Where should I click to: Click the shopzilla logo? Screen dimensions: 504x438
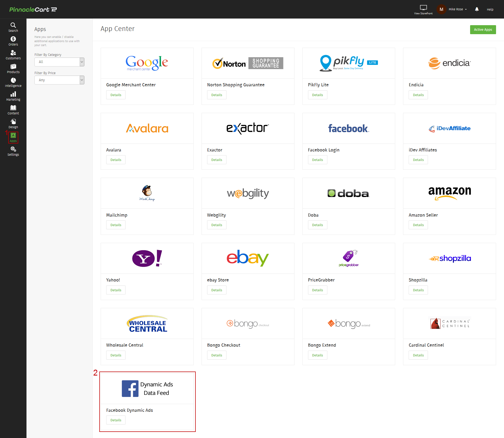click(450, 258)
